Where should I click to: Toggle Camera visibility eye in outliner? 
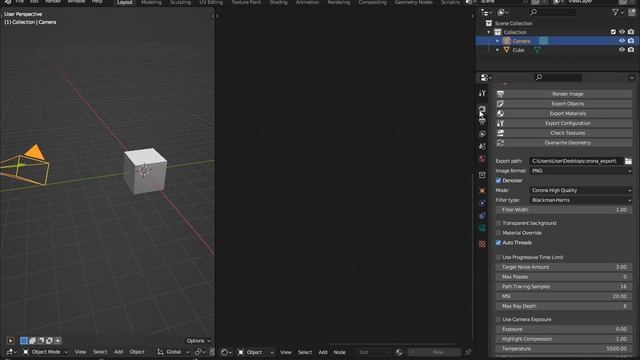click(622, 41)
